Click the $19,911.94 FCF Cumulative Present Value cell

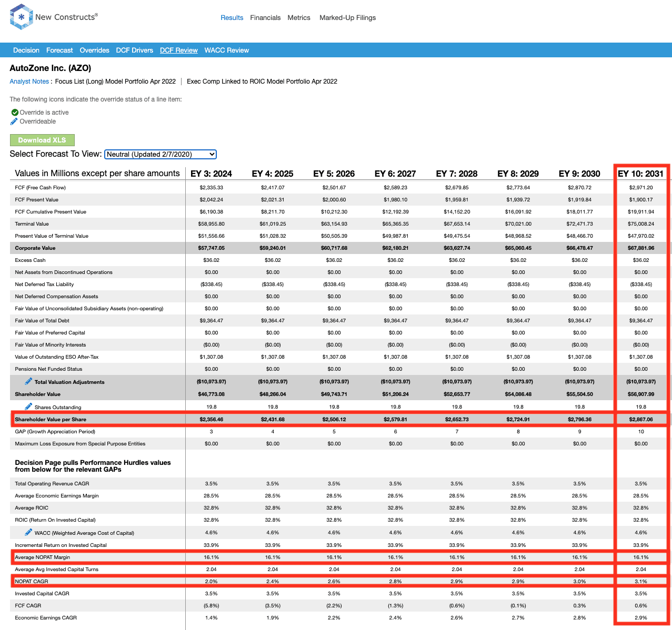coord(641,212)
